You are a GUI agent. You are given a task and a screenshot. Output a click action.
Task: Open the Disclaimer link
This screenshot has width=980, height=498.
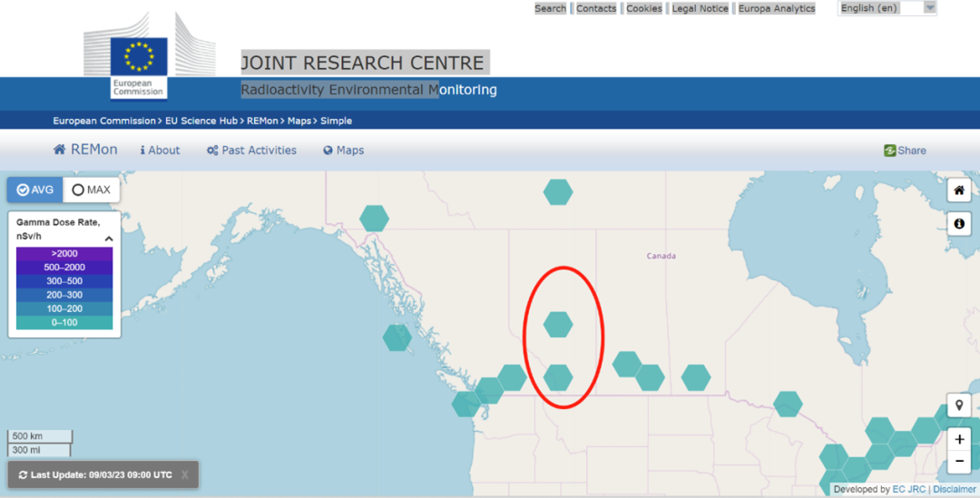[x=955, y=489]
